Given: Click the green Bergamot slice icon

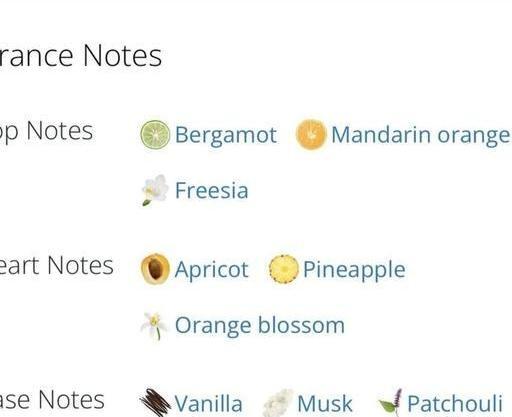Looking at the screenshot, I should [155, 135].
